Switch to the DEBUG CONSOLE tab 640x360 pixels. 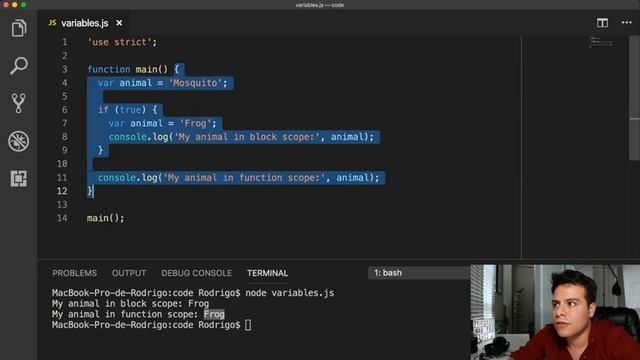click(x=196, y=273)
